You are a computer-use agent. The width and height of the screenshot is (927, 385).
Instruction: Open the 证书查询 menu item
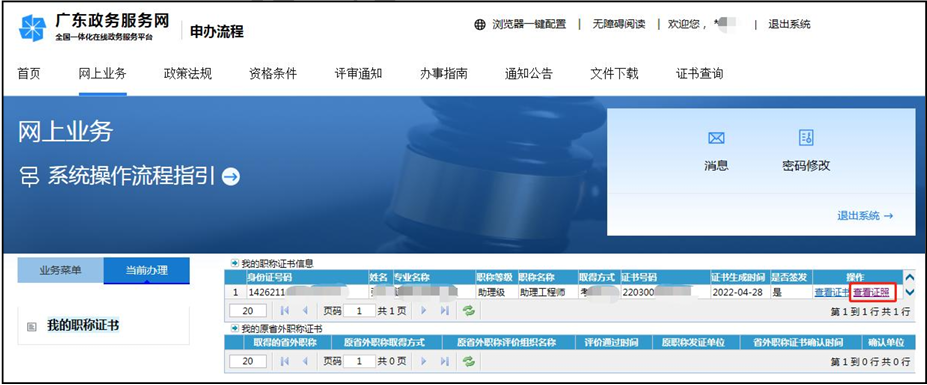coord(699,74)
